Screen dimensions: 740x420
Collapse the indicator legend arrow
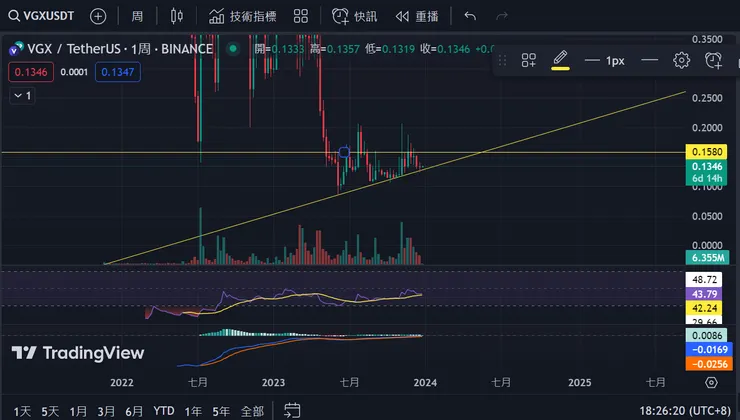tap(22, 96)
